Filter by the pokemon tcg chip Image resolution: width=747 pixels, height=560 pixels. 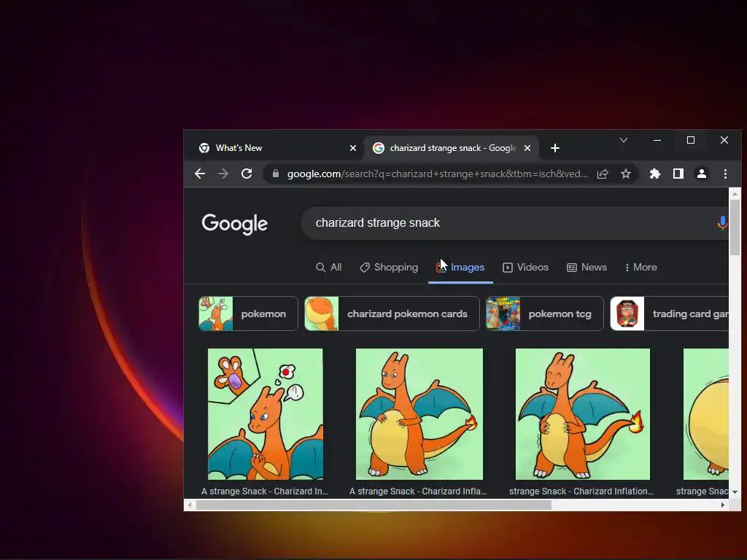(544, 314)
